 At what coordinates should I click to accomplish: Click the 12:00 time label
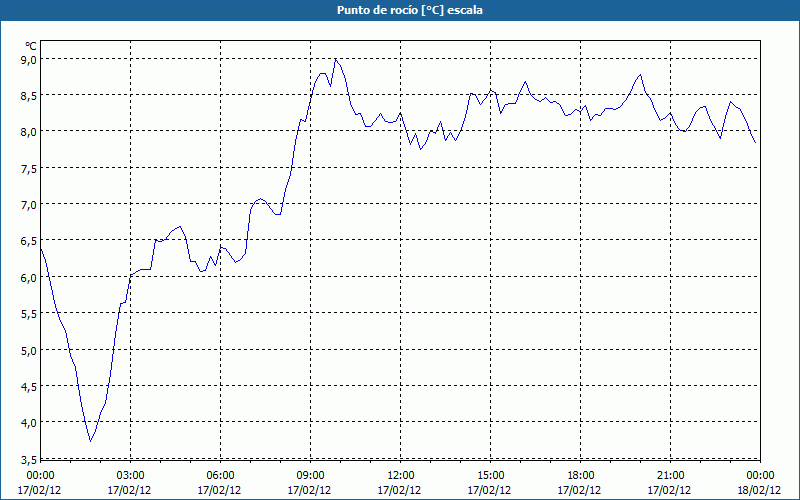coord(400,476)
